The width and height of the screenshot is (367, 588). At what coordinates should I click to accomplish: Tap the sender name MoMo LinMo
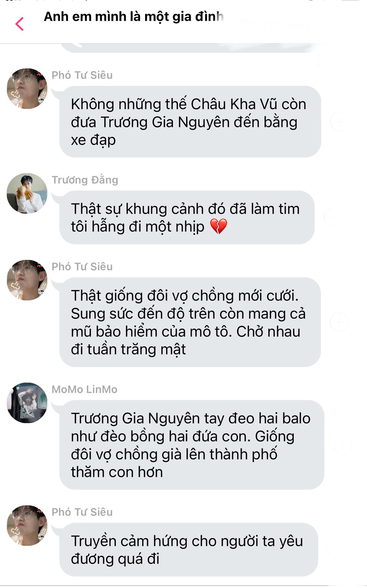click(84, 389)
